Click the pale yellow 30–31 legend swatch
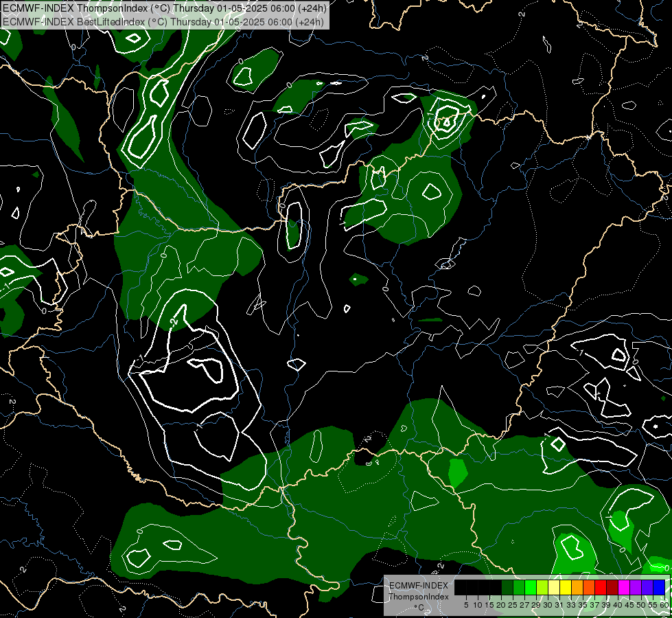The image size is (672, 618). 554,587
